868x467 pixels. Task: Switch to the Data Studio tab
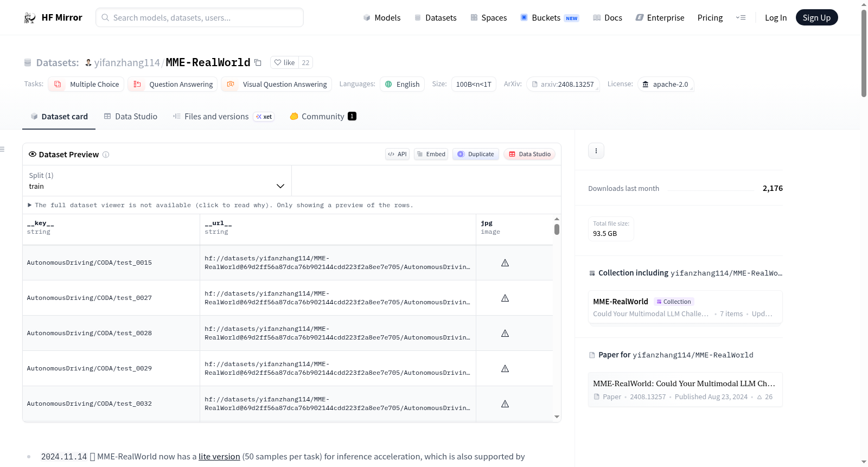click(131, 117)
